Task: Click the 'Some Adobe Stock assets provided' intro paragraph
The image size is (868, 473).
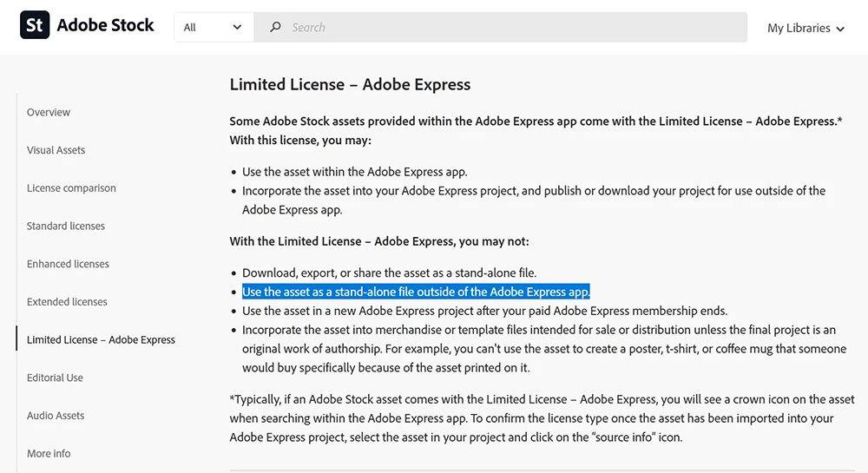Action: click(536, 130)
